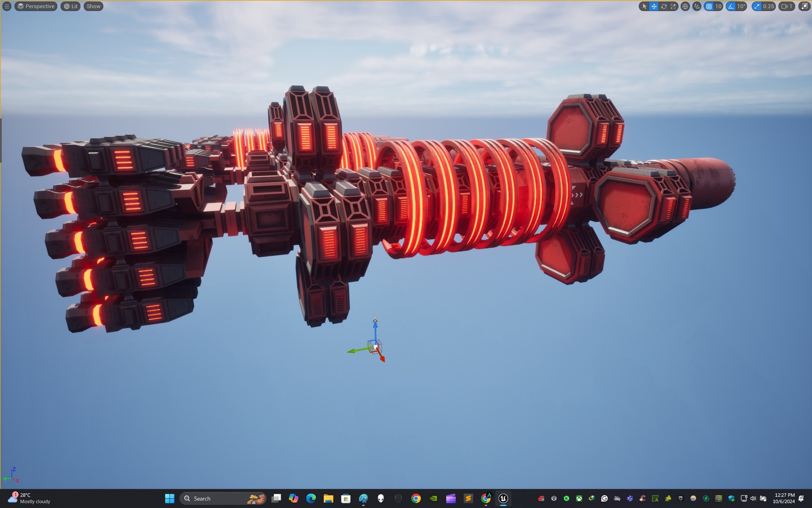
Task: Open the dark alien head taskbar app
Action: 398,498
